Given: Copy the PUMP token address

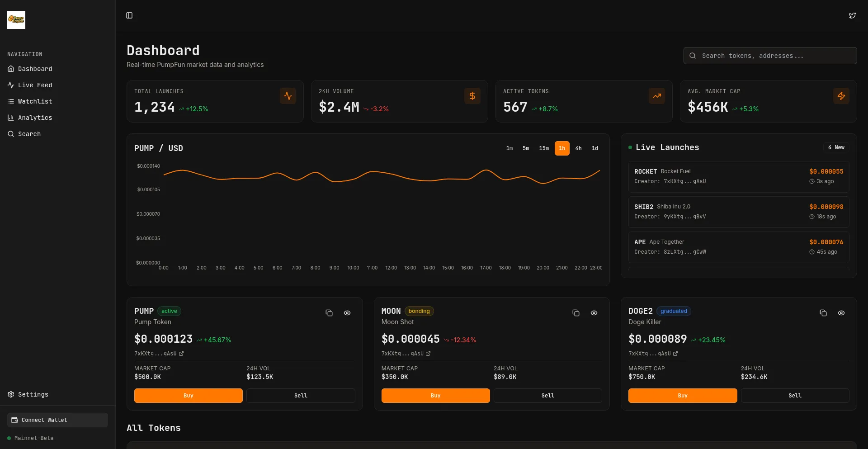Looking at the screenshot, I should point(329,313).
